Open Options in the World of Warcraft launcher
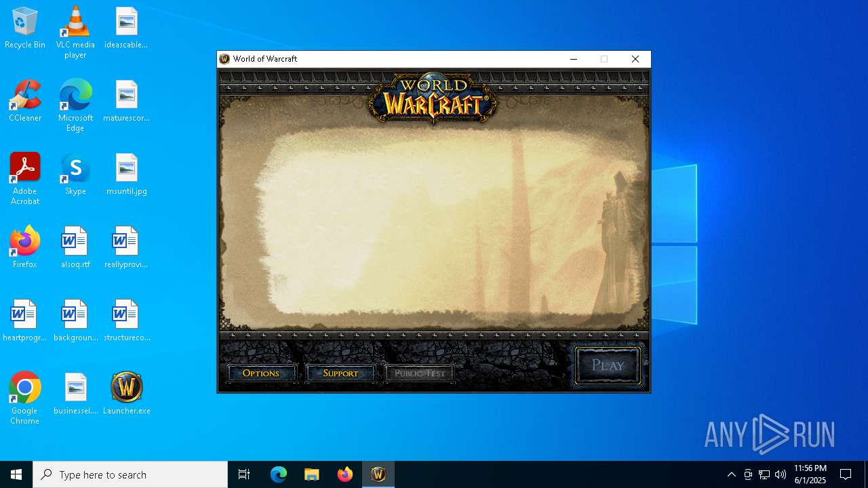The image size is (868, 488). coord(262,373)
